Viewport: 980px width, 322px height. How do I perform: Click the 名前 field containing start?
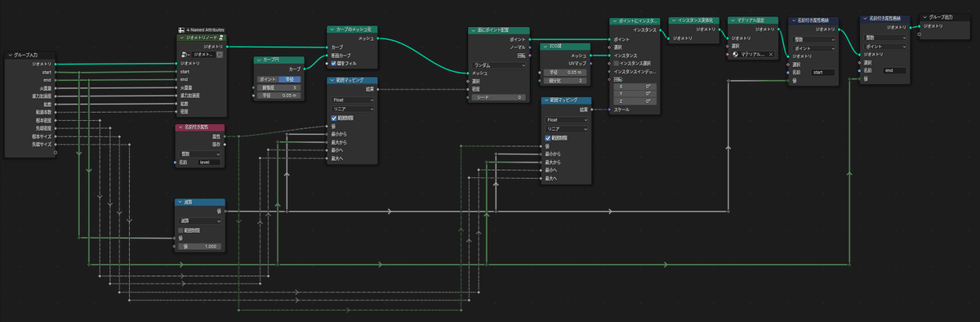[x=823, y=73]
